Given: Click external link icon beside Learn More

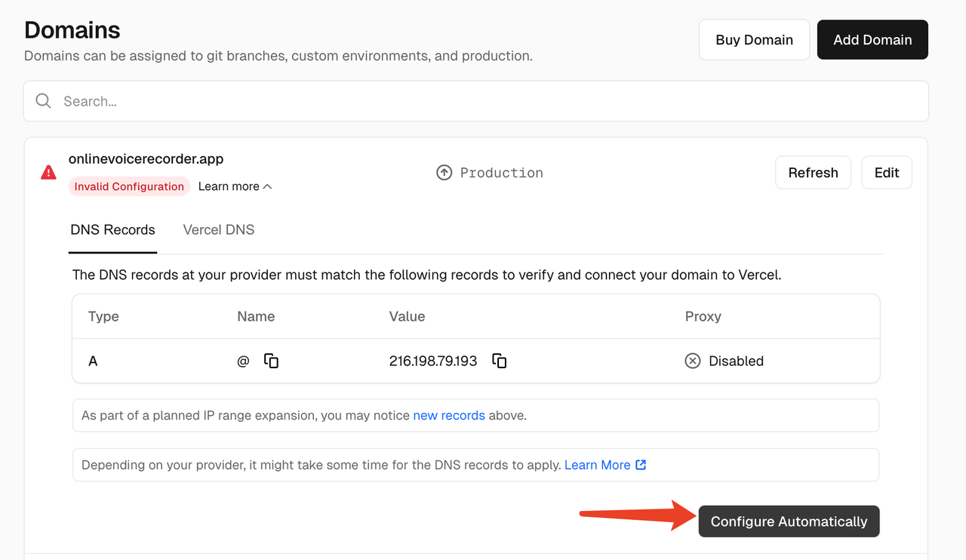Looking at the screenshot, I should (x=641, y=465).
